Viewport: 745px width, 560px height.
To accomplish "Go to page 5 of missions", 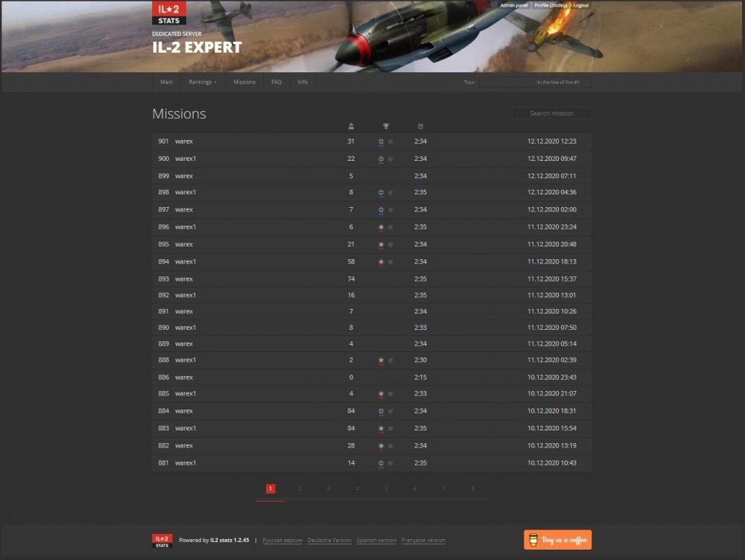I will point(386,489).
